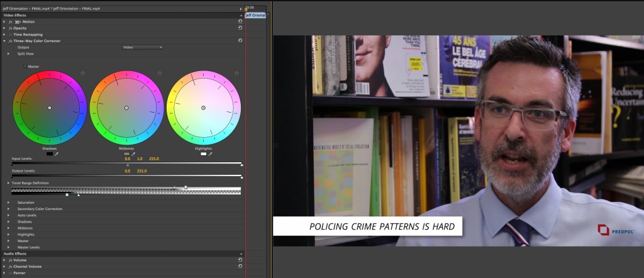
Task: Pick the Shadows eyedropper tool
Action: (x=57, y=153)
